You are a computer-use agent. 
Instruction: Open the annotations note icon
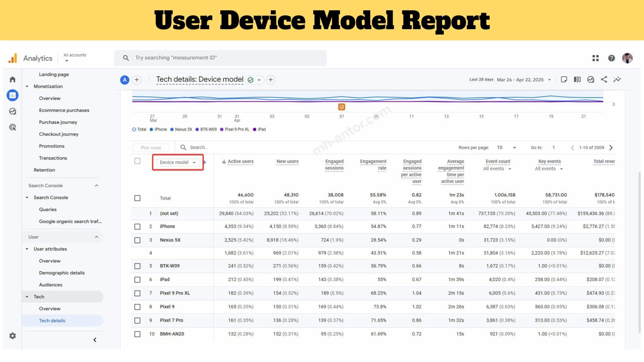click(x=564, y=80)
